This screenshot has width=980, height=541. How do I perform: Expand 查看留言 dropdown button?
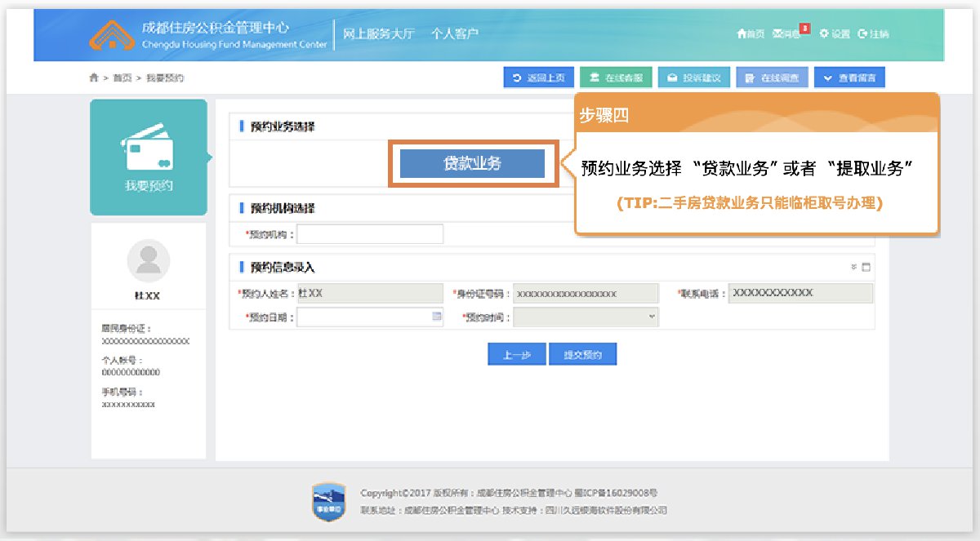click(x=849, y=78)
